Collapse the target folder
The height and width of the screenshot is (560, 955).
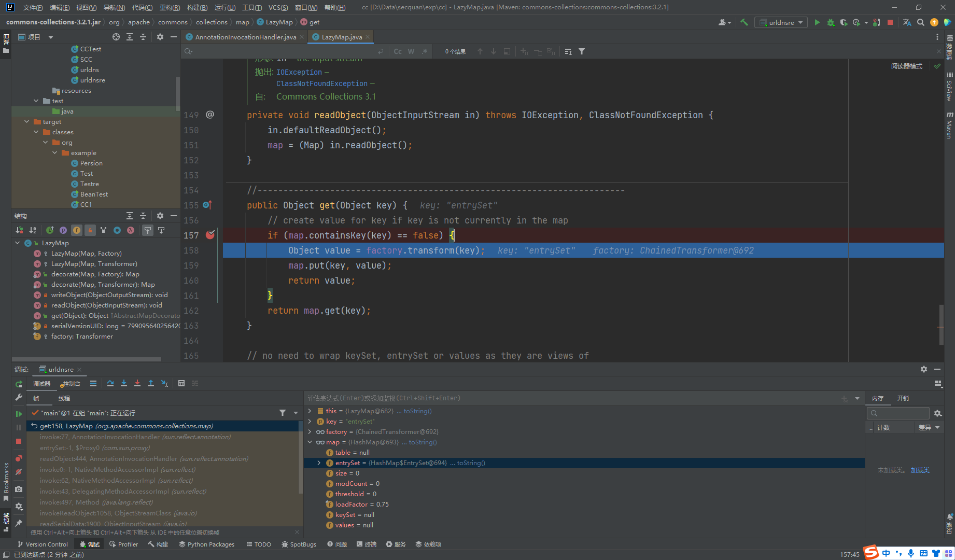(26, 121)
